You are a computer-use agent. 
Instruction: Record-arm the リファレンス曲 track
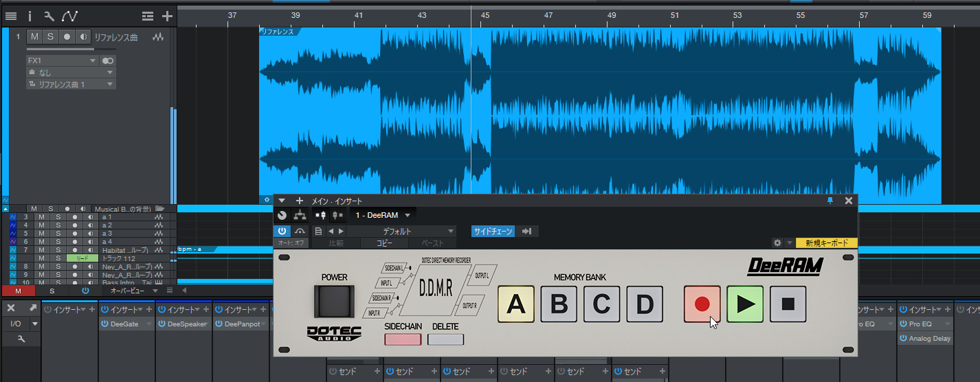coord(67,36)
